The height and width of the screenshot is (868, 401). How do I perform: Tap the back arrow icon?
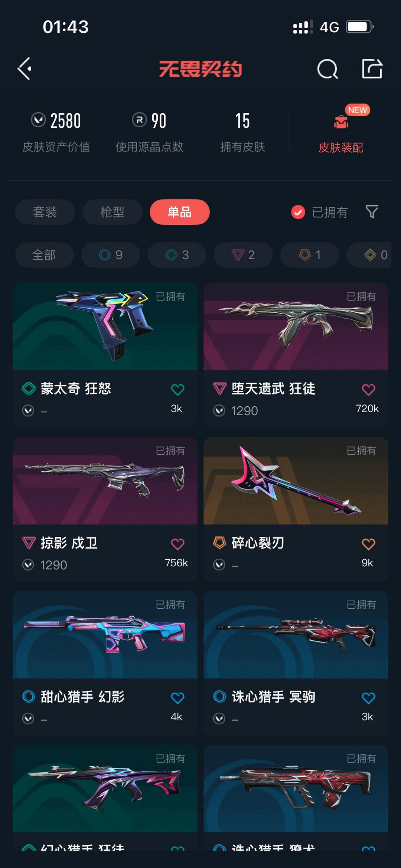25,69
